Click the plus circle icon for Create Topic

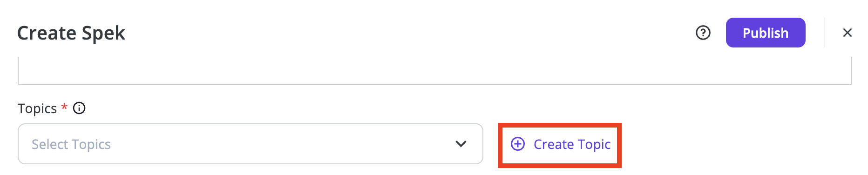pyautogui.click(x=518, y=144)
